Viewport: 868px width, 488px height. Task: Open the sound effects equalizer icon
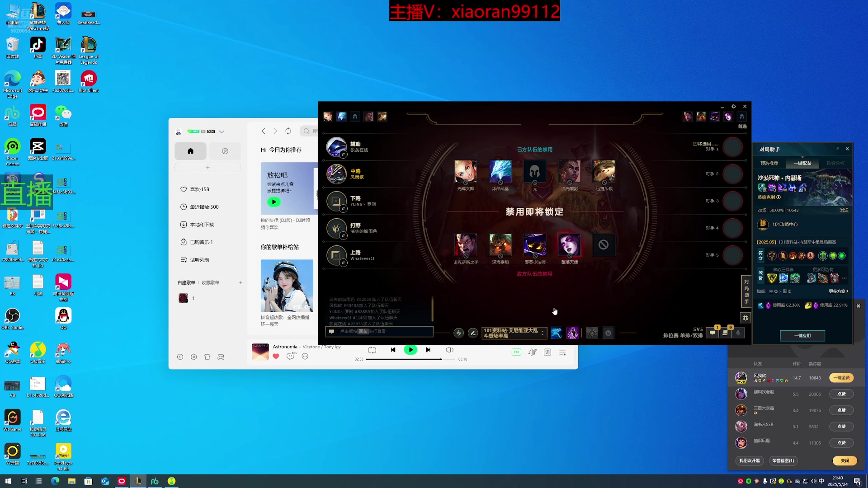tap(533, 352)
